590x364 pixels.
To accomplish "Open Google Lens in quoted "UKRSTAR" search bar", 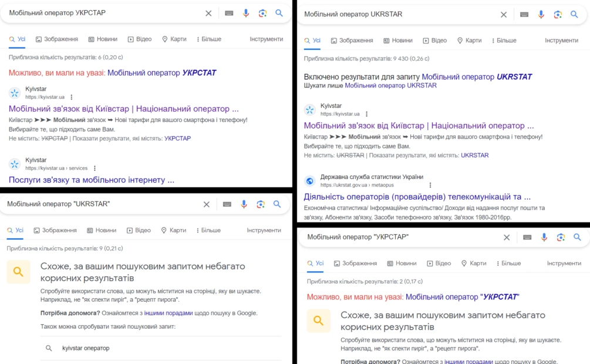I will point(261,204).
